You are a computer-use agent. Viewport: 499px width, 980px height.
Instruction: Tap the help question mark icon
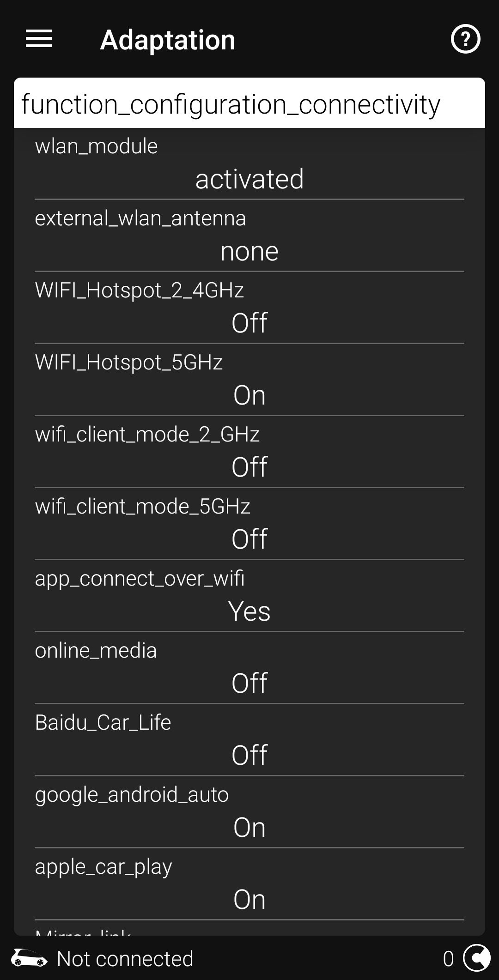tap(465, 39)
